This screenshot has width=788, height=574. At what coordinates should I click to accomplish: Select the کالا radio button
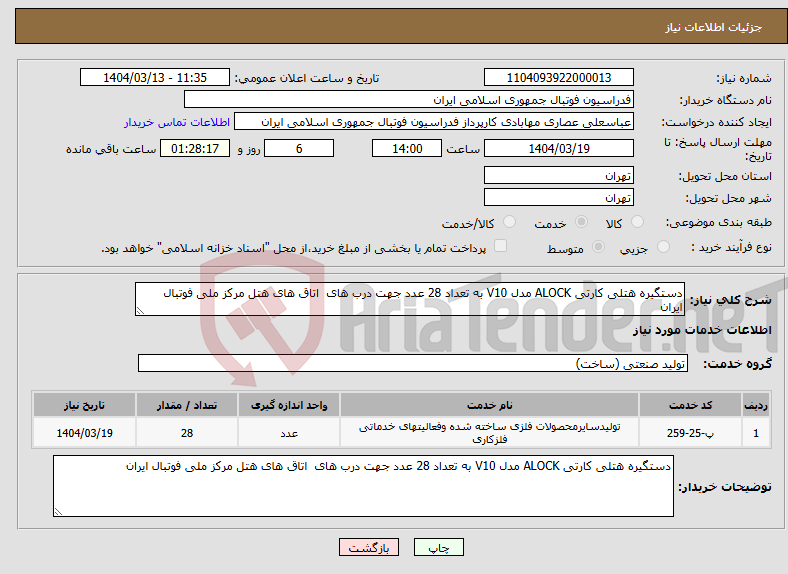(637, 222)
